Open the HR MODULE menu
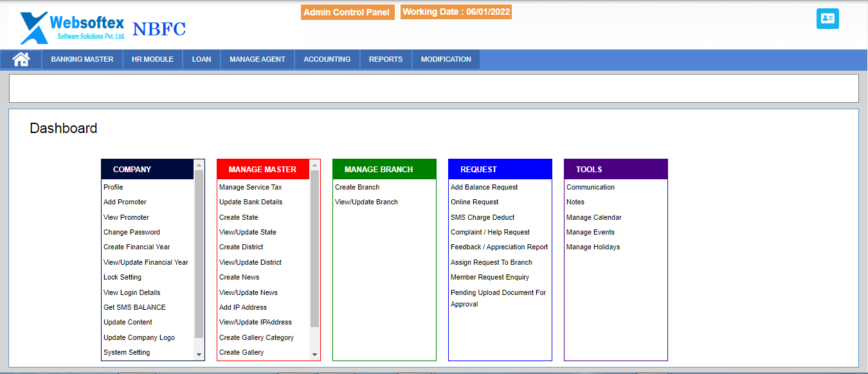 point(152,59)
